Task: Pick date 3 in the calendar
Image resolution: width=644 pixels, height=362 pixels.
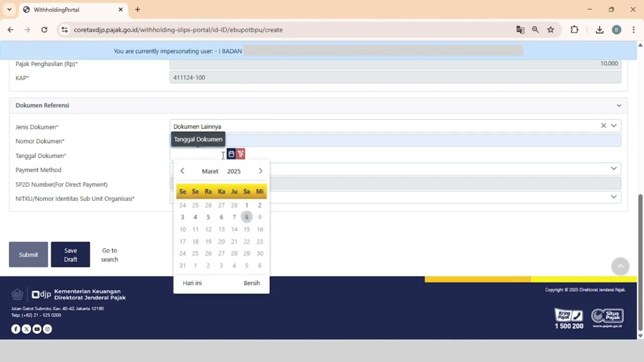Action: pyautogui.click(x=182, y=217)
